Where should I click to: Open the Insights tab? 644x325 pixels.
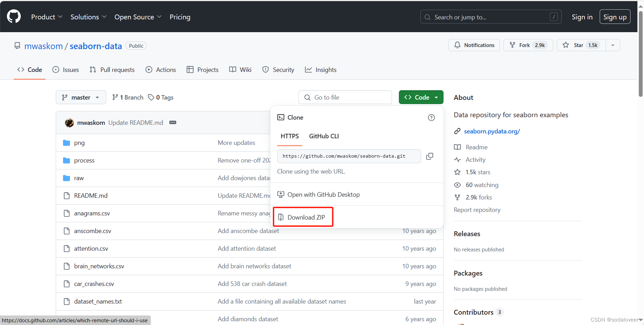click(x=321, y=70)
